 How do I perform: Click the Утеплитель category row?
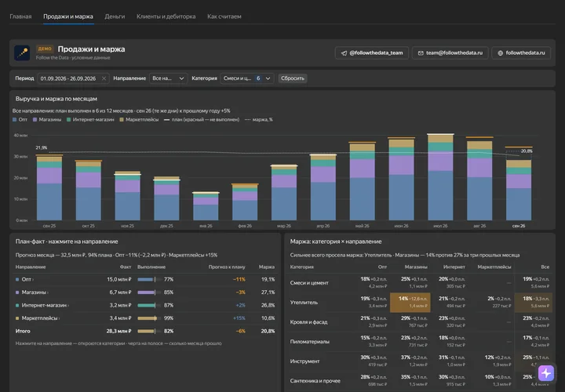pyautogui.click(x=420, y=303)
